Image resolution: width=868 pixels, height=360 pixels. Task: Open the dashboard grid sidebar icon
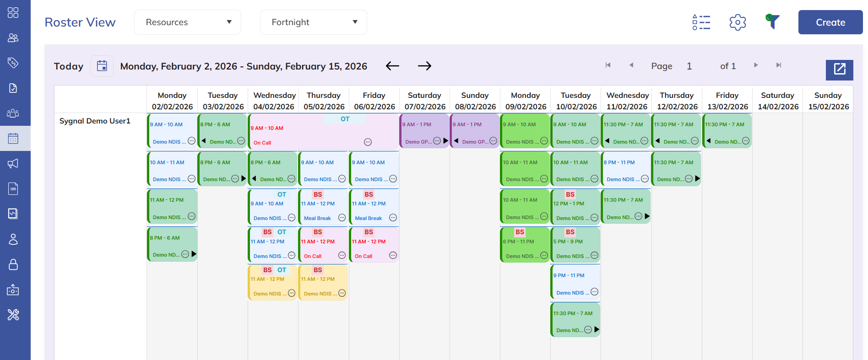coord(13,12)
